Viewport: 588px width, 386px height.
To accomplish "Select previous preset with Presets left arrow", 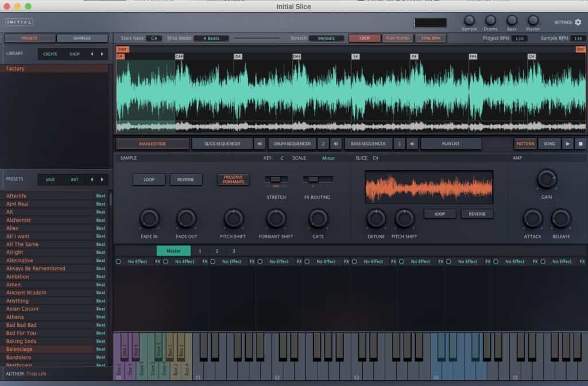I will click(92, 179).
